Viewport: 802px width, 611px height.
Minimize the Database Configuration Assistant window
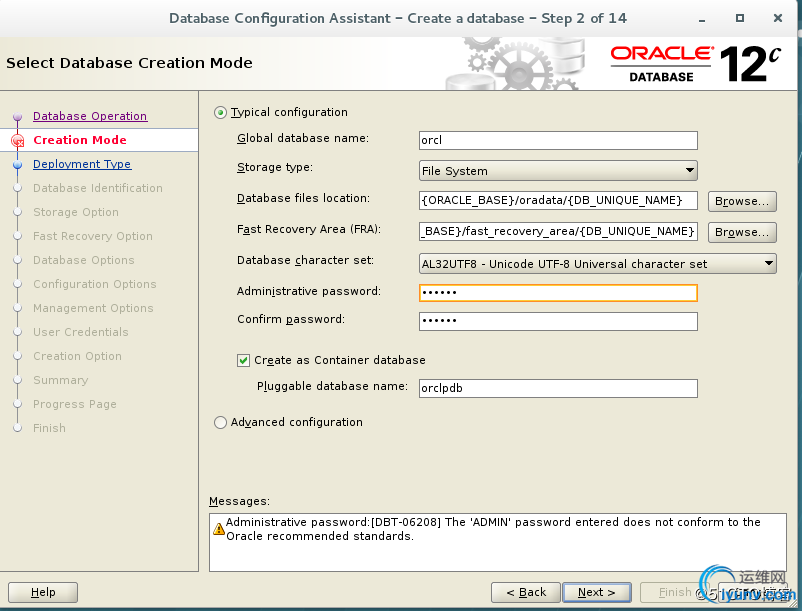(x=702, y=19)
